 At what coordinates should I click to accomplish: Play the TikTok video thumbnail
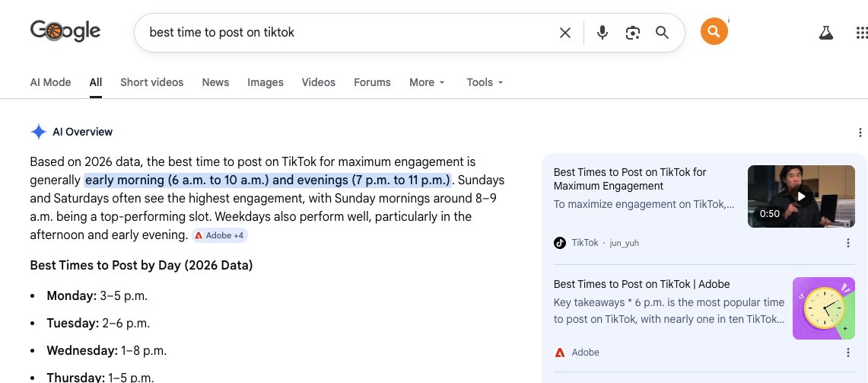tap(801, 196)
